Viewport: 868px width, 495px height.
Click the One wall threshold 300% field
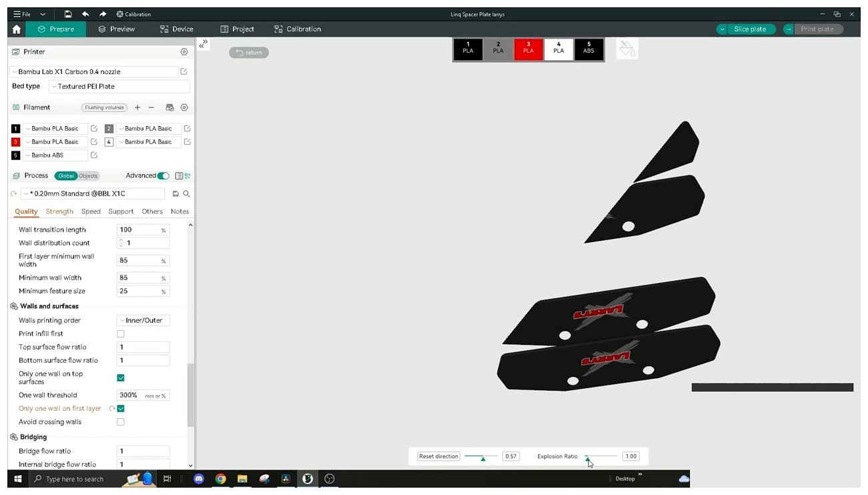click(x=143, y=395)
